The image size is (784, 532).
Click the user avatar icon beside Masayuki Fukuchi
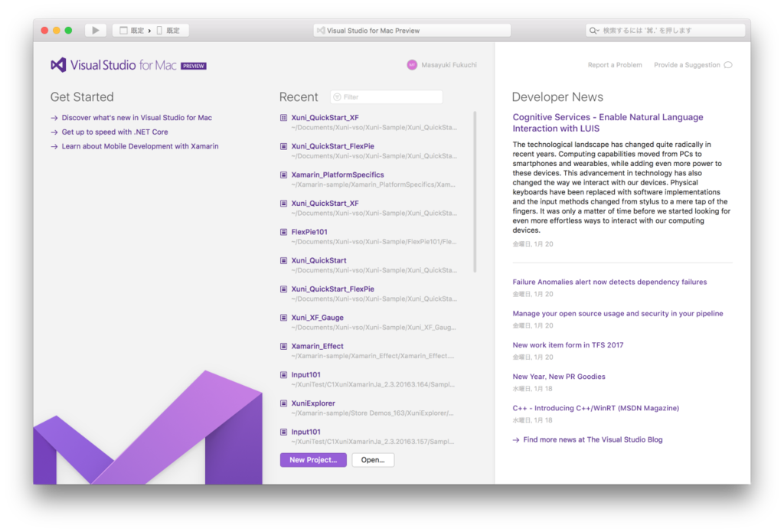pyautogui.click(x=412, y=65)
